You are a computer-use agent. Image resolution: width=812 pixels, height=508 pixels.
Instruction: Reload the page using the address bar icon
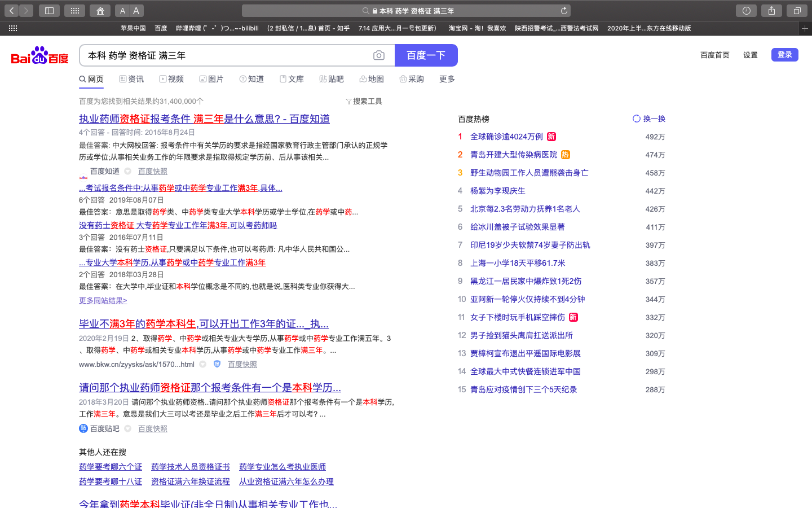pos(564,11)
